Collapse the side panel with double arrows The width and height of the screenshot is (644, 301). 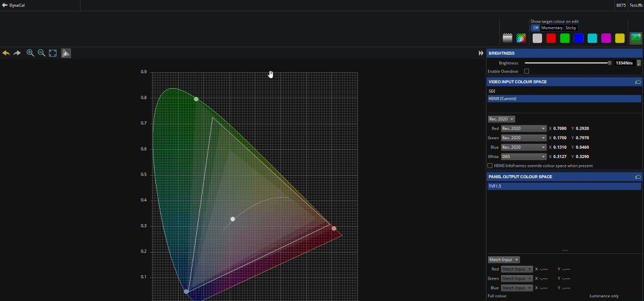point(481,53)
